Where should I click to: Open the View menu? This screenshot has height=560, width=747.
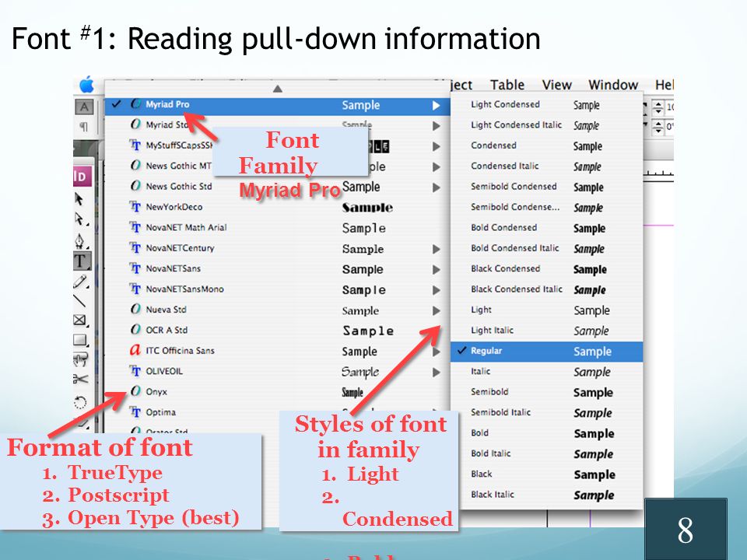556,85
